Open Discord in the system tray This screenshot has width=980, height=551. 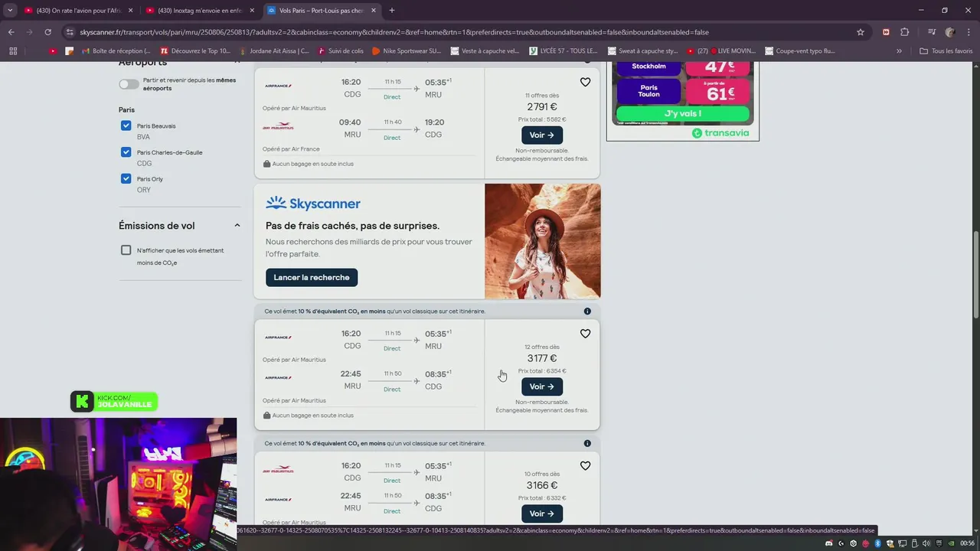829,543
